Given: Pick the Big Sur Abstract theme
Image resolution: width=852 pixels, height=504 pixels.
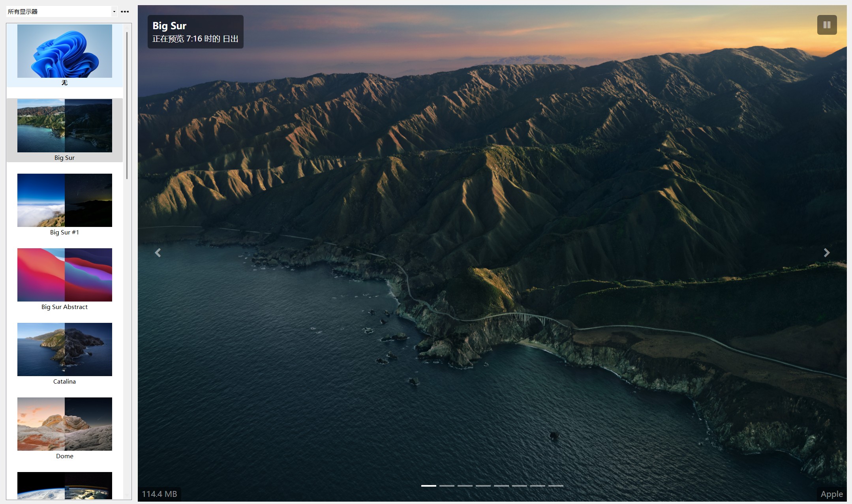Looking at the screenshot, I should coord(64,275).
